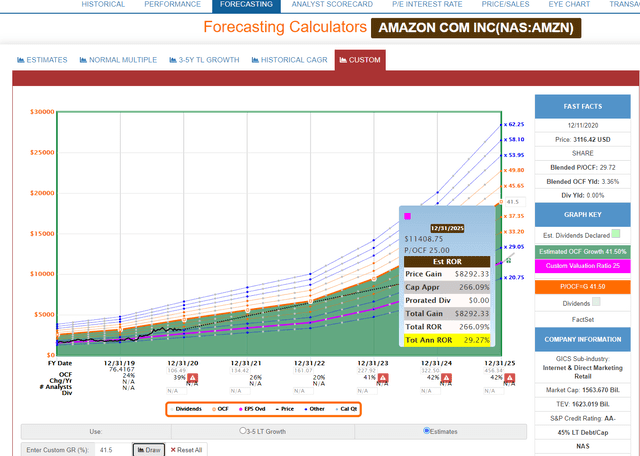Click the x 29.05 multiple label

point(514,247)
